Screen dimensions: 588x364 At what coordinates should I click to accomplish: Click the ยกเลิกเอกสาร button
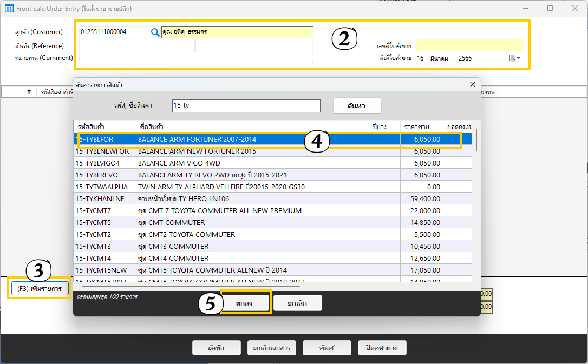pyautogui.click(x=271, y=348)
